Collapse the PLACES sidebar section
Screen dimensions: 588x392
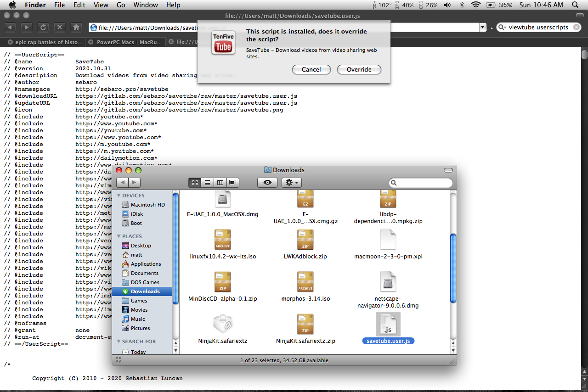pos(118,236)
